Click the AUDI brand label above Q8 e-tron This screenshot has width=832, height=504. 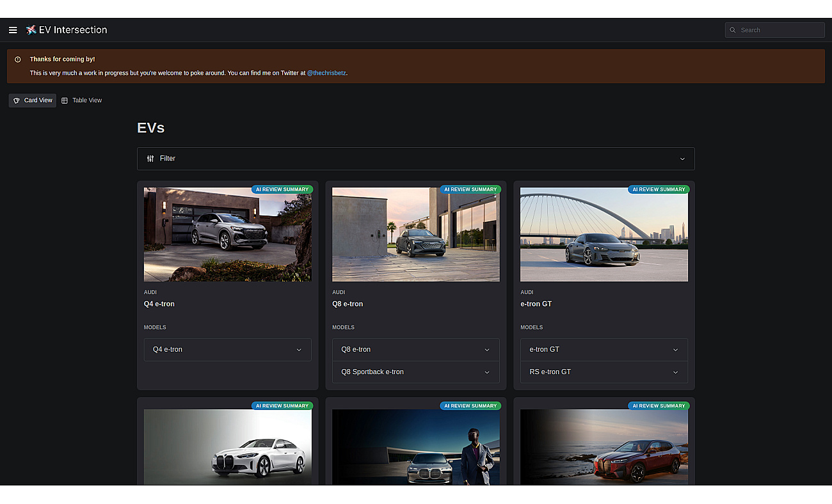tap(339, 292)
